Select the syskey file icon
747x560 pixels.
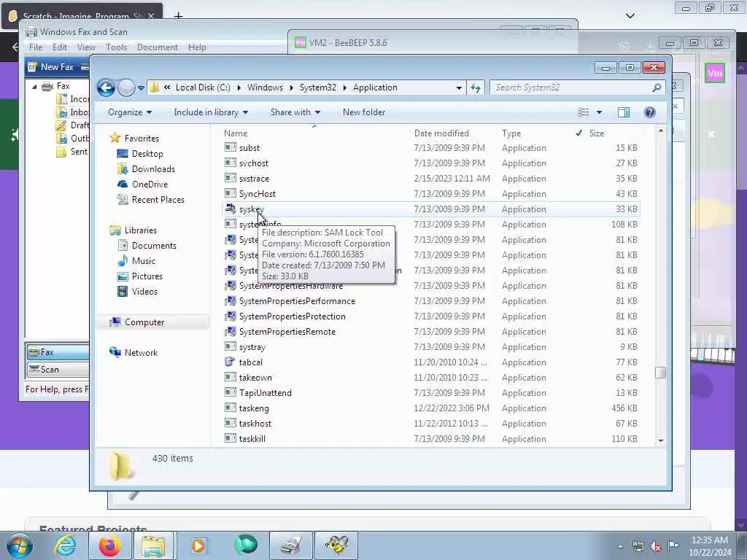(x=230, y=209)
